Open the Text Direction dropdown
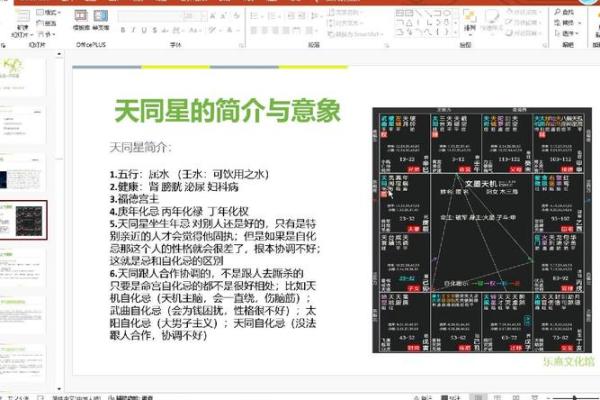Screen dimensions: 600x400 344,12
